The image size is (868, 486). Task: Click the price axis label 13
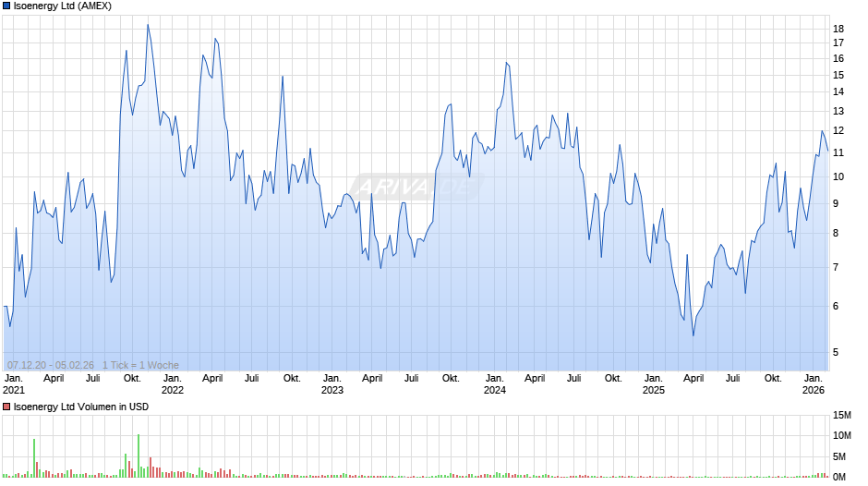pyautogui.click(x=838, y=112)
